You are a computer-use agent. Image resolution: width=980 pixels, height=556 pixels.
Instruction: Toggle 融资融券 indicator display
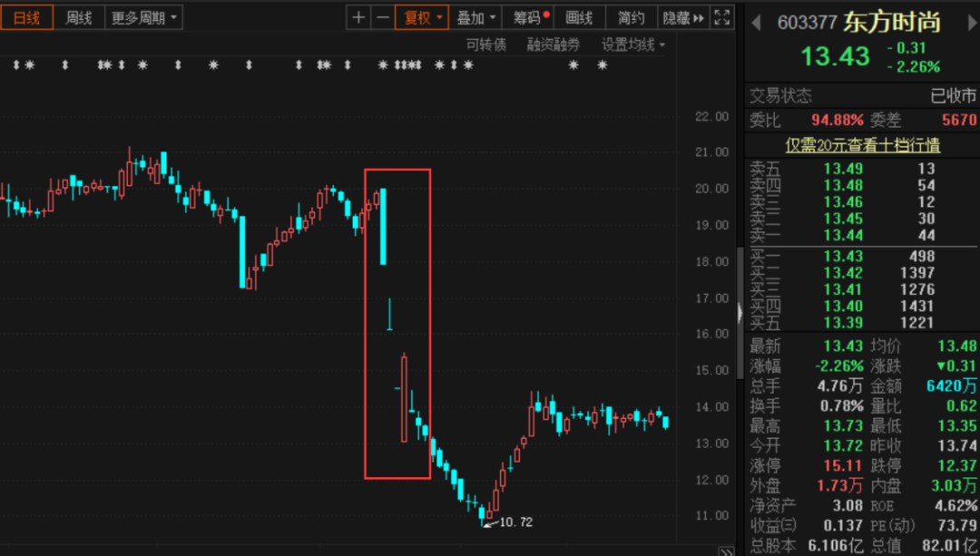(x=555, y=44)
